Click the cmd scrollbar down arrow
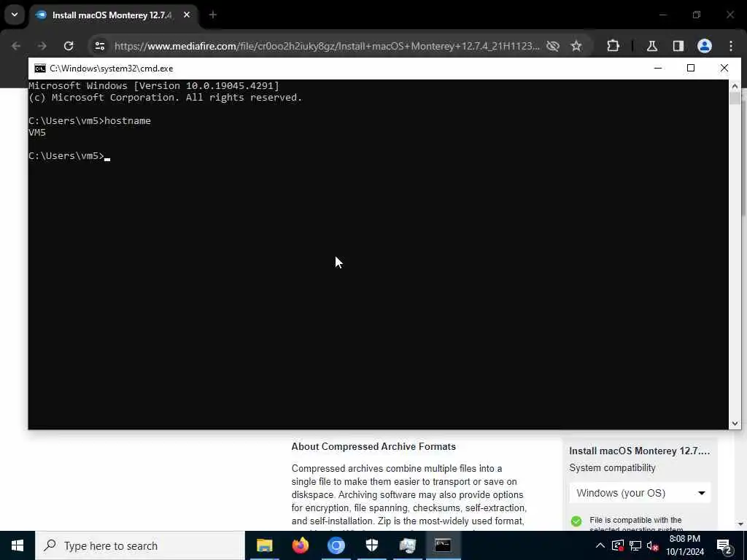The height and width of the screenshot is (560, 747). tap(735, 424)
